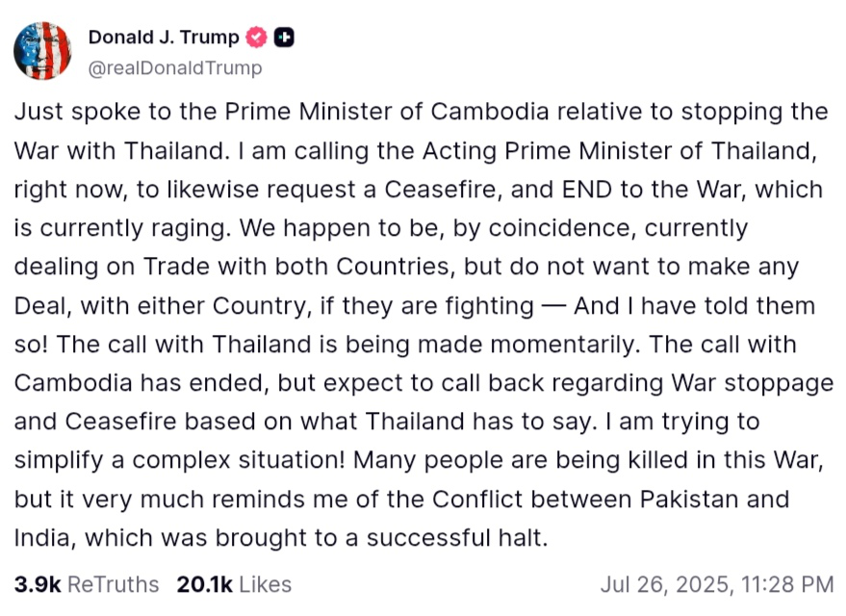Click the red verified checkmark badge
This screenshot has width=846, height=616.
pos(257,38)
